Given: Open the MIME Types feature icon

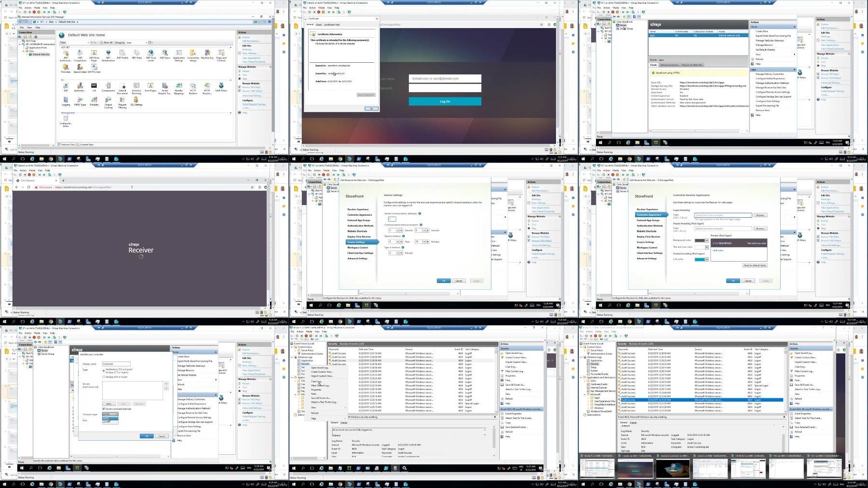Looking at the screenshot, I should [80, 101].
